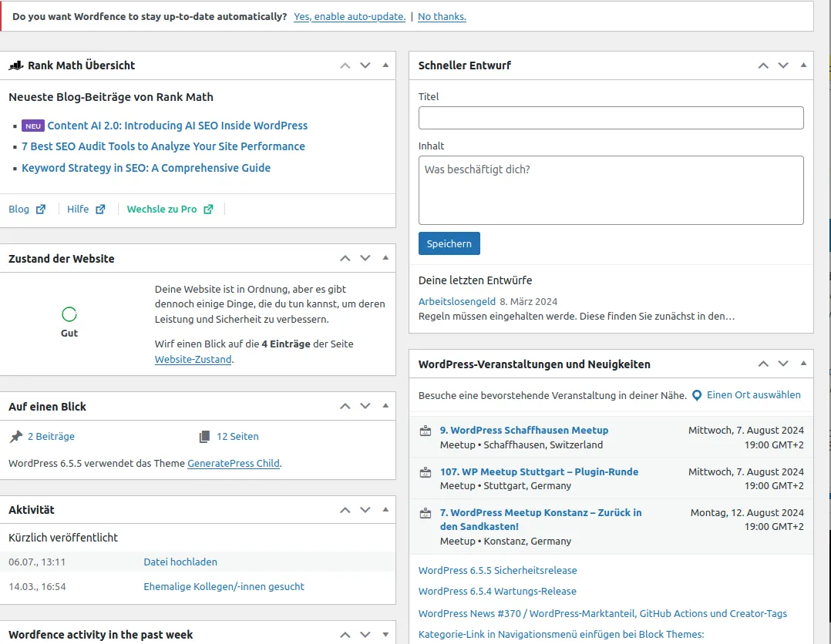Click Stuttgart Meetup calendar icon

(x=425, y=472)
